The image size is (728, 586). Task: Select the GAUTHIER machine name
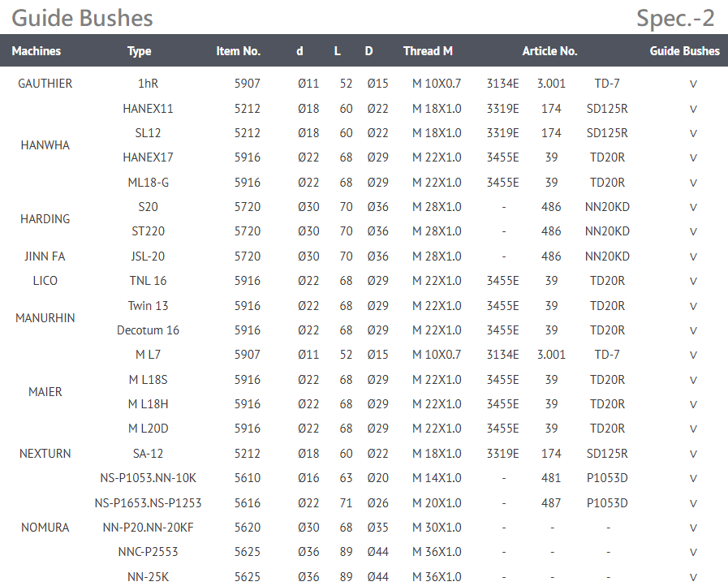(x=45, y=84)
